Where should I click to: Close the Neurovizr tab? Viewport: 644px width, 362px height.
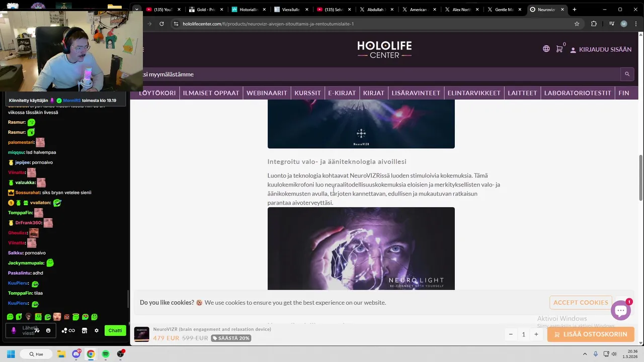[x=562, y=10]
